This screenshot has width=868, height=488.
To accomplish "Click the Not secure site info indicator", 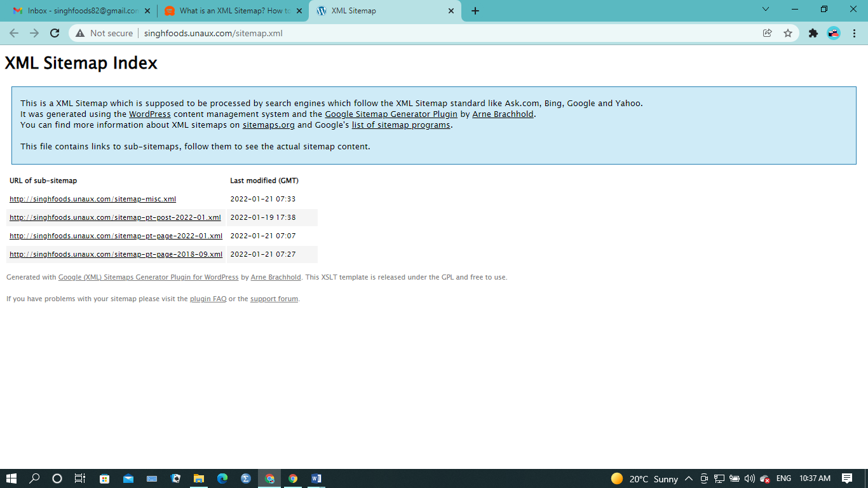I will coord(104,33).
